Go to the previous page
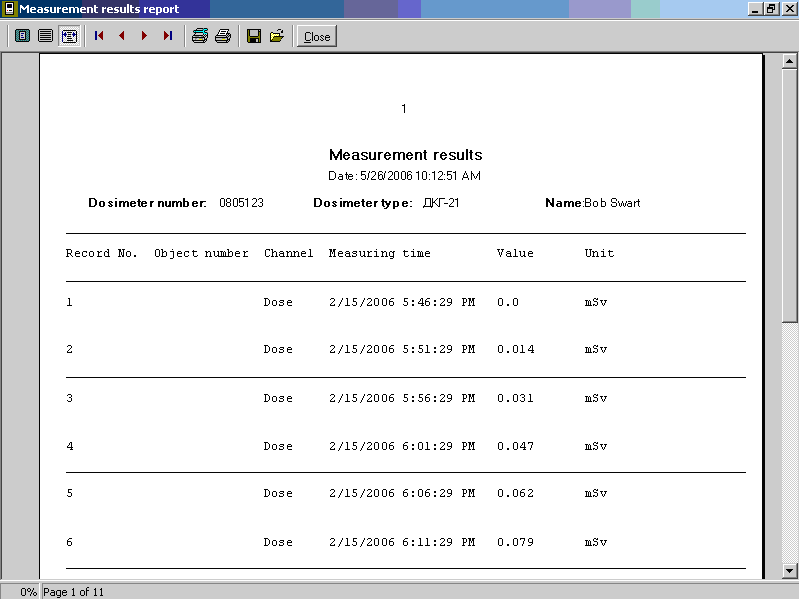799x599 pixels. tap(121, 36)
